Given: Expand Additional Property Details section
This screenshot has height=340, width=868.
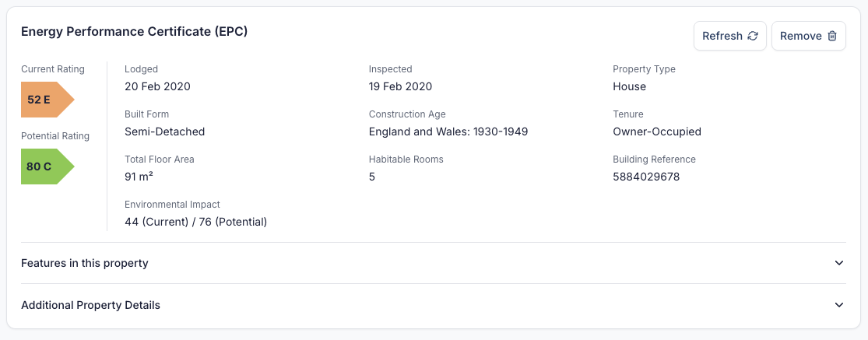Looking at the screenshot, I should click(90, 305).
